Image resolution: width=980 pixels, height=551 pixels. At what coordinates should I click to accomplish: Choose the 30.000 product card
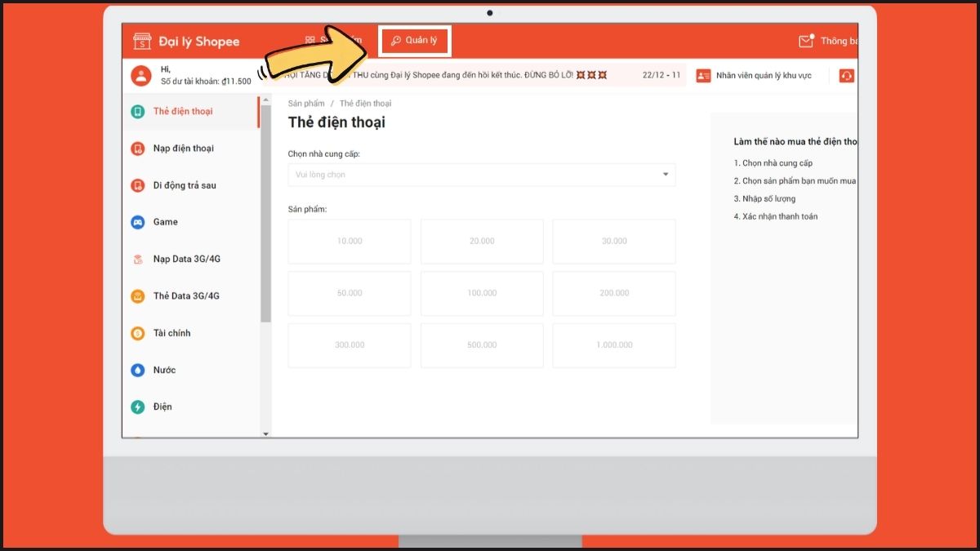click(614, 242)
